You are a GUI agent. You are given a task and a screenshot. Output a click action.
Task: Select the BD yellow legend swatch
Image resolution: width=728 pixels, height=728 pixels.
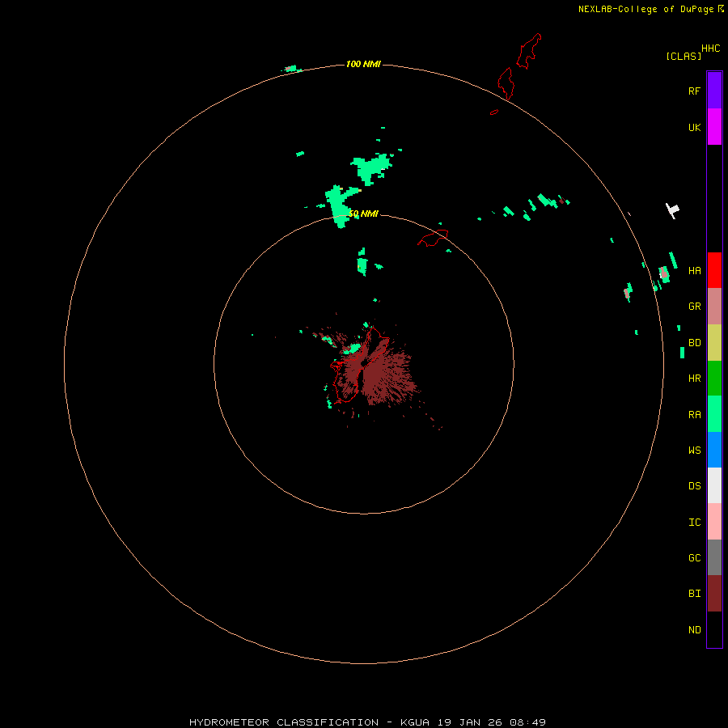(x=714, y=343)
